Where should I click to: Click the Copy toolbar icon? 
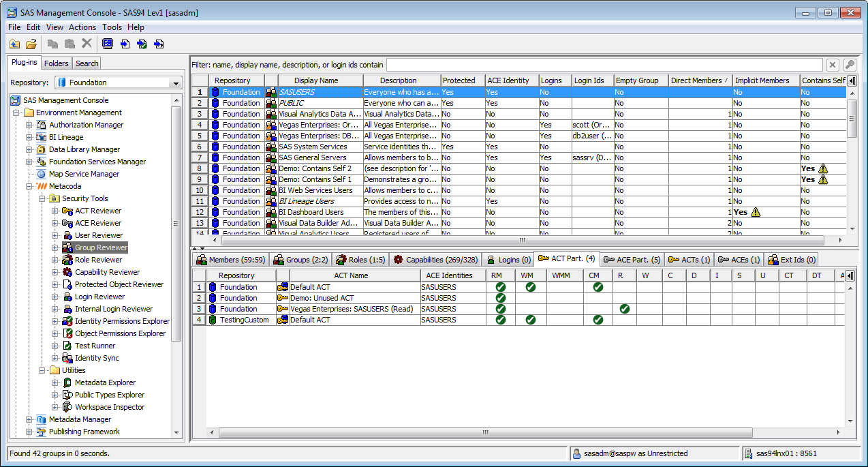point(53,44)
